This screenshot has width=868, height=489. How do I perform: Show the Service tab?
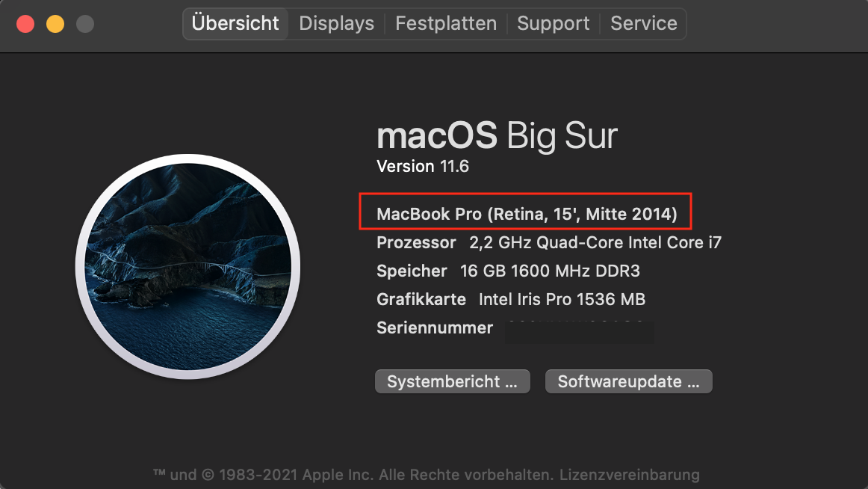click(644, 23)
